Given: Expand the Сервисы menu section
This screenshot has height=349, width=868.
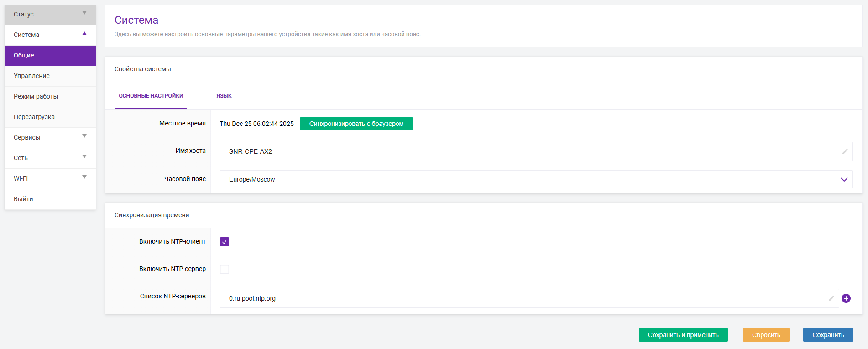Looking at the screenshot, I should [50, 137].
